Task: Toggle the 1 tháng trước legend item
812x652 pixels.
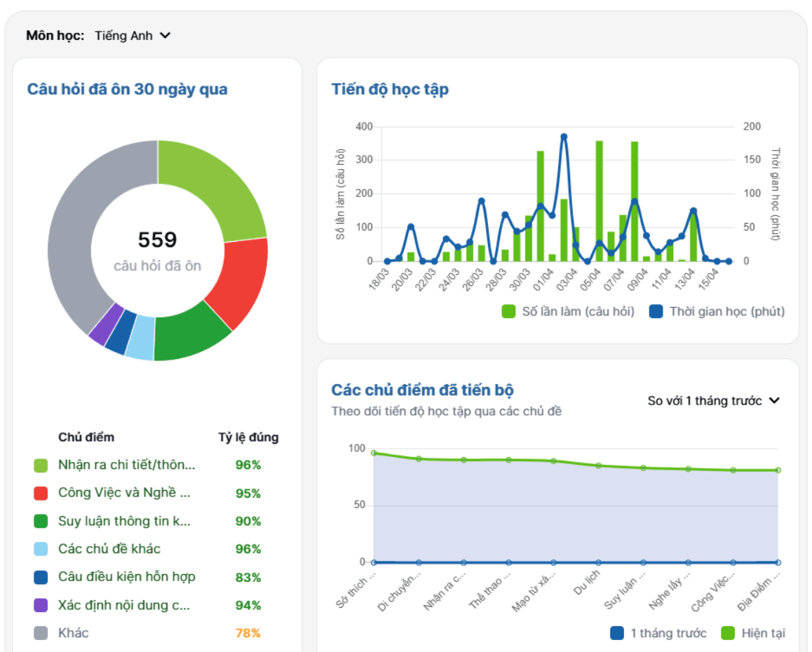Action: [x=658, y=633]
